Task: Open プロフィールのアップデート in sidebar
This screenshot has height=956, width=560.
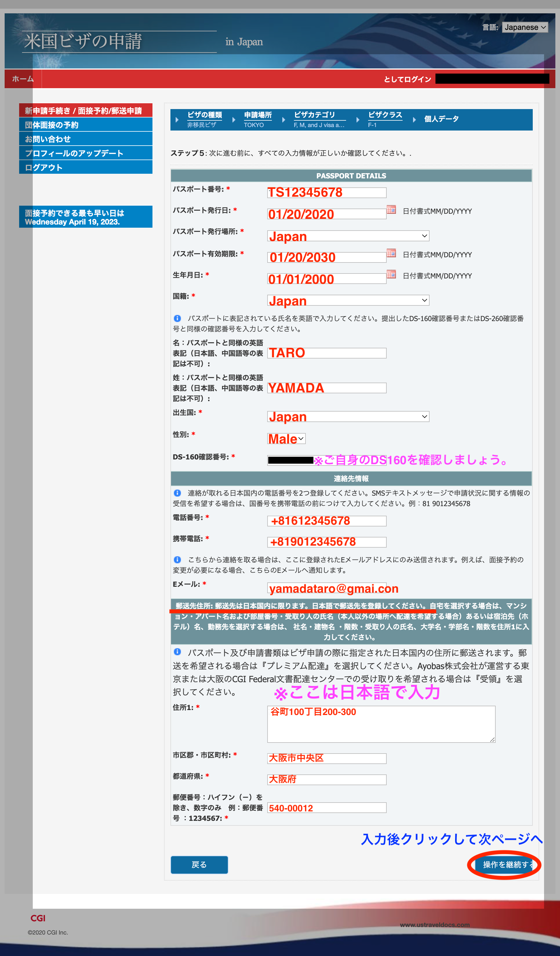Action: pos(86,153)
